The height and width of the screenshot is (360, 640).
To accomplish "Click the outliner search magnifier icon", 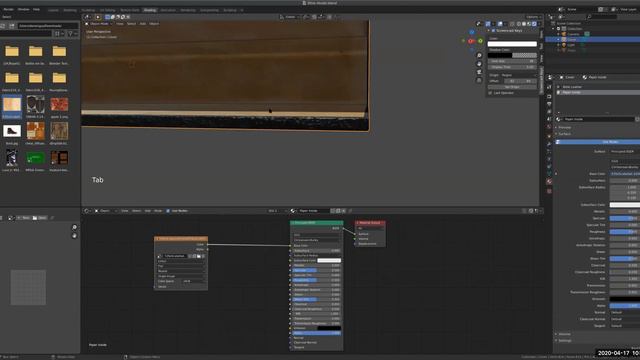I will coord(589,17).
